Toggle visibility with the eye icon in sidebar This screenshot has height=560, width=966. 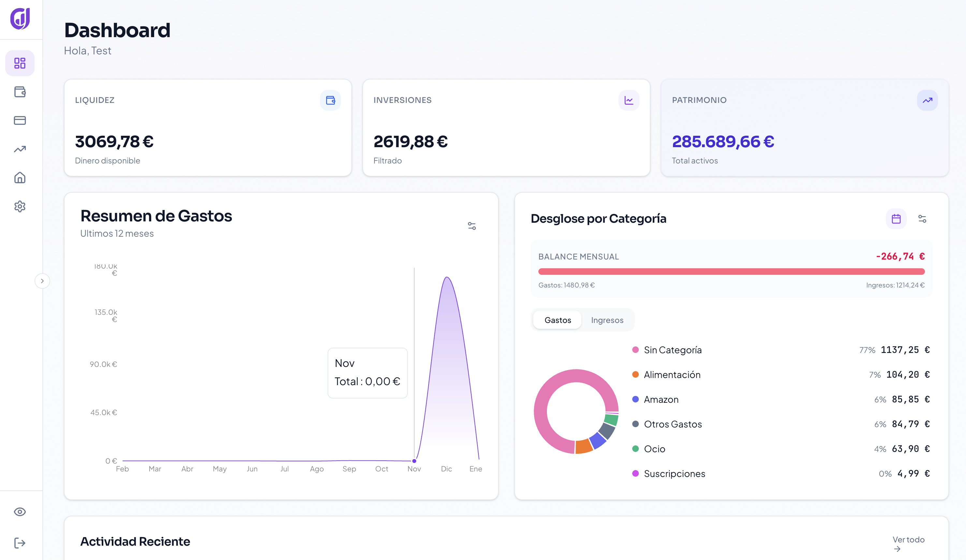[20, 512]
